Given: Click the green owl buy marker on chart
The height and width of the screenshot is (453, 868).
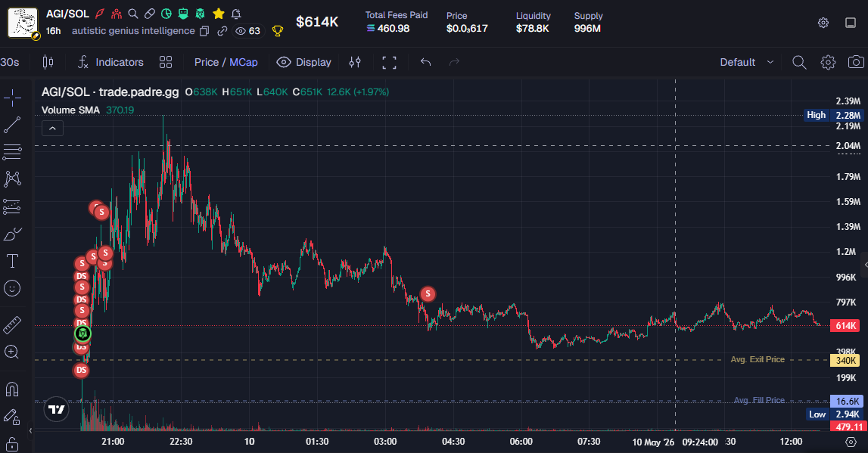Looking at the screenshot, I should pyautogui.click(x=82, y=334).
